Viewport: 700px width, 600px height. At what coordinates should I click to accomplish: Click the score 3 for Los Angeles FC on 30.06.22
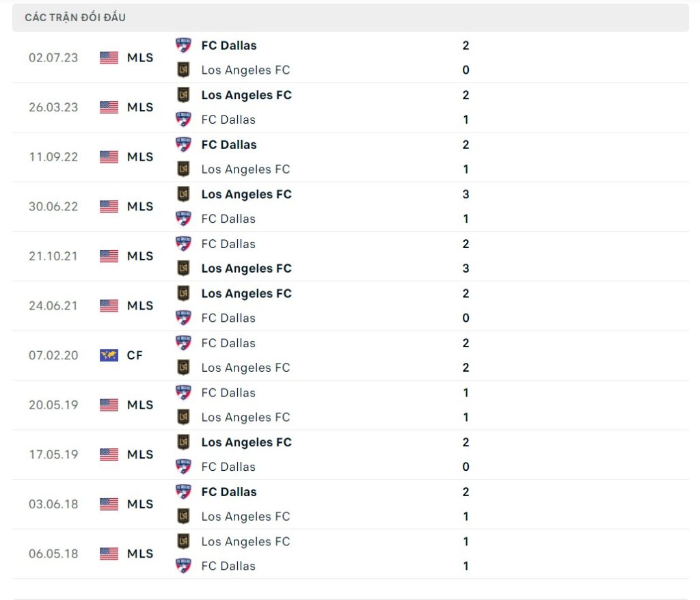[466, 194]
